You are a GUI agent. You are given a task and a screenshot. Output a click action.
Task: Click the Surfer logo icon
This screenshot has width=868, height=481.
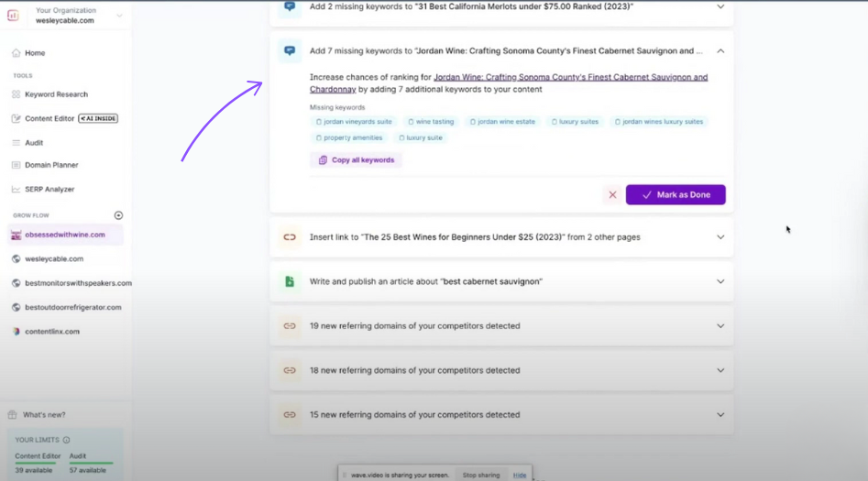[13, 16]
